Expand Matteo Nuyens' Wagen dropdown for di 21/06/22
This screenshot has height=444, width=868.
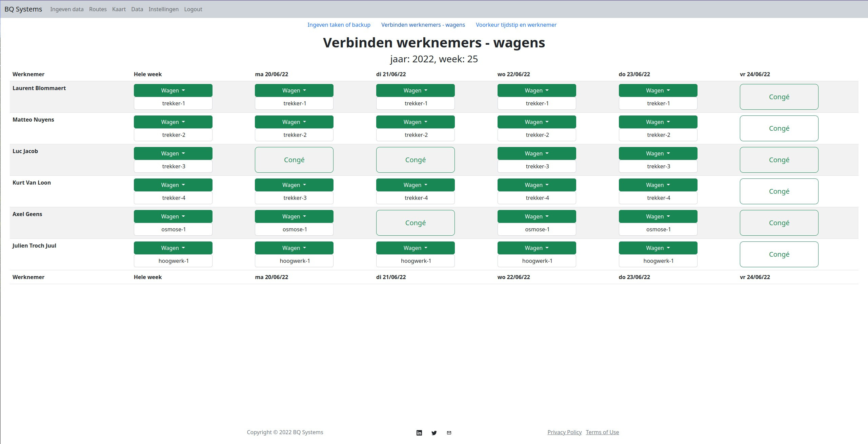click(x=416, y=122)
